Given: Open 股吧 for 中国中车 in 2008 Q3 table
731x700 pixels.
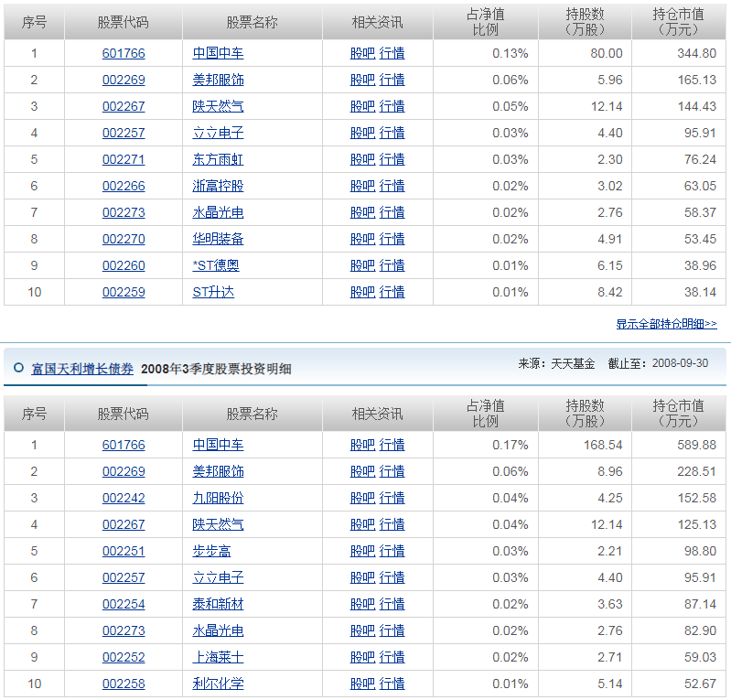Looking at the screenshot, I should [362, 445].
